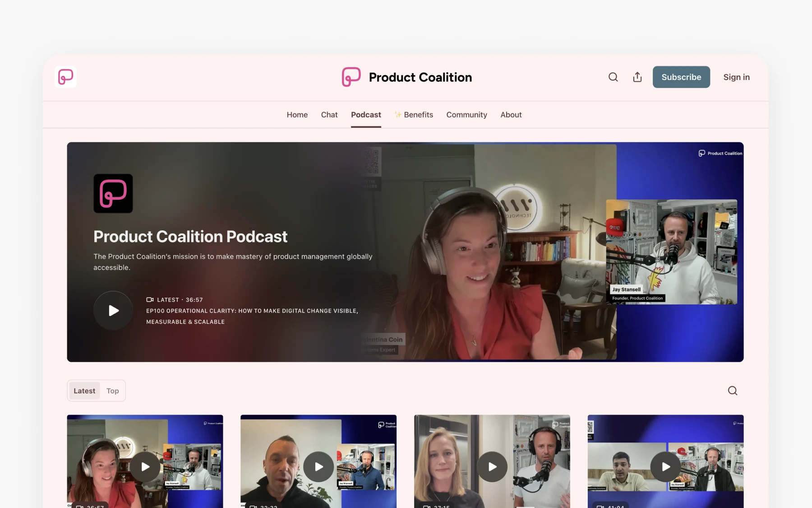Play the latest episode in hero banner
The image size is (812, 508).
113,311
